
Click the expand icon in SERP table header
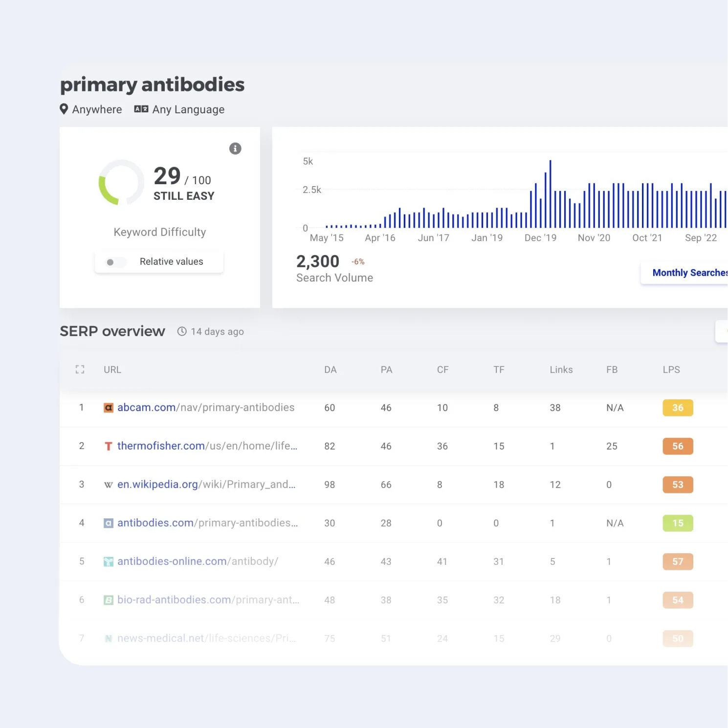[80, 370]
